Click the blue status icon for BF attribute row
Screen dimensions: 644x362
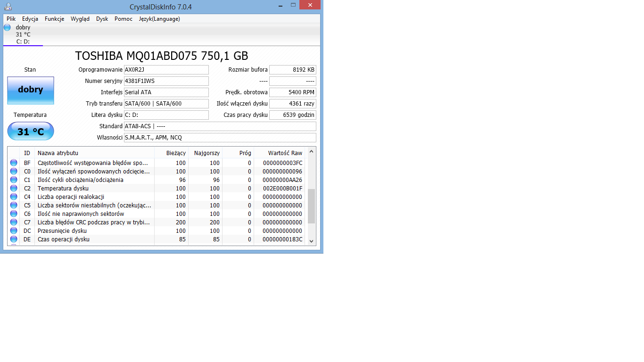[14, 163]
